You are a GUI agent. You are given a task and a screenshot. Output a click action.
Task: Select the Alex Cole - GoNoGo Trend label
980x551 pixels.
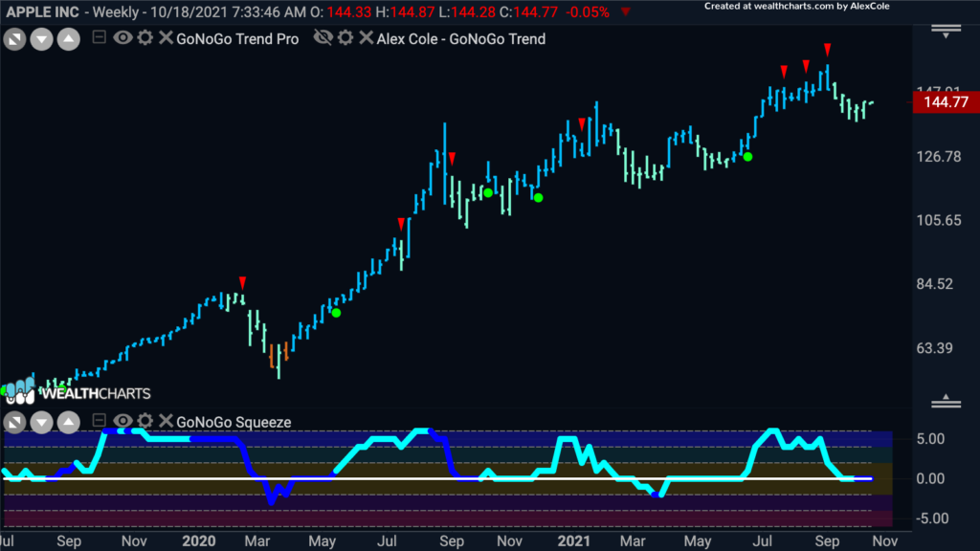pyautogui.click(x=461, y=38)
